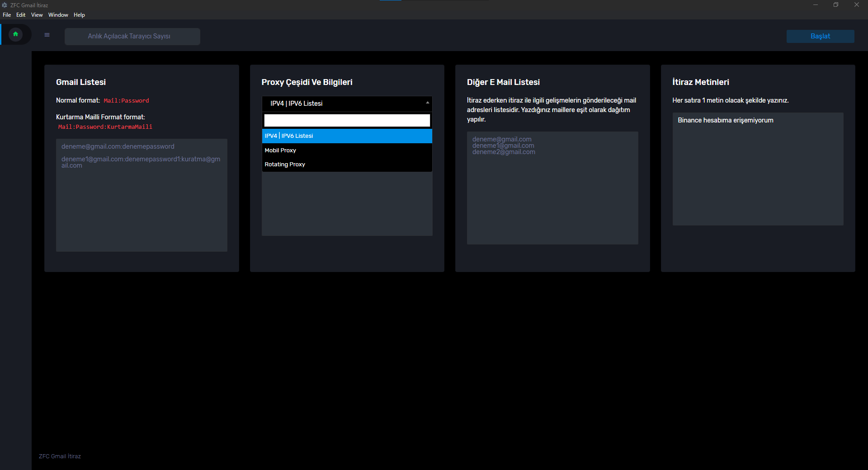
Task: Minimize the ZFC Gmail İtiraz window
Action: coord(816,5)
